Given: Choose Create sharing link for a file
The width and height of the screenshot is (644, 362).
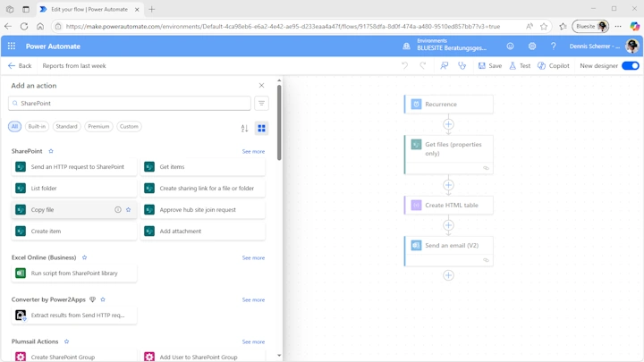Looking at the screenshot, I should (203, 188).
